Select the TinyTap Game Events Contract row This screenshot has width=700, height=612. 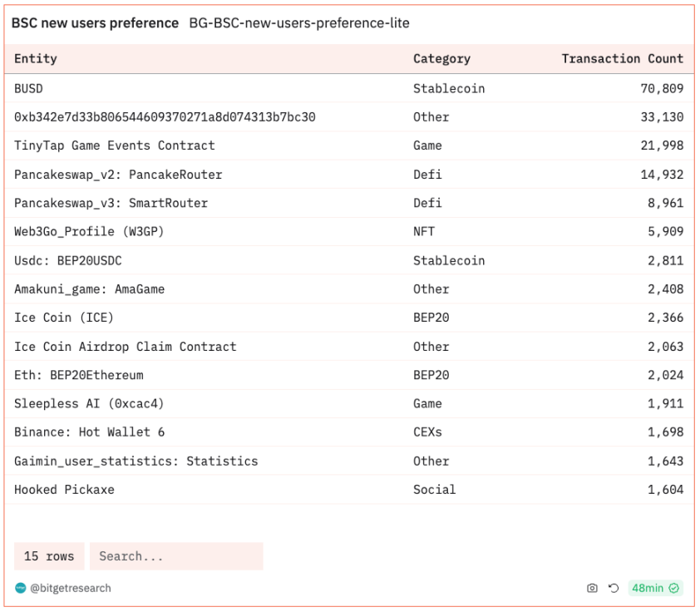tap(115, 146)
